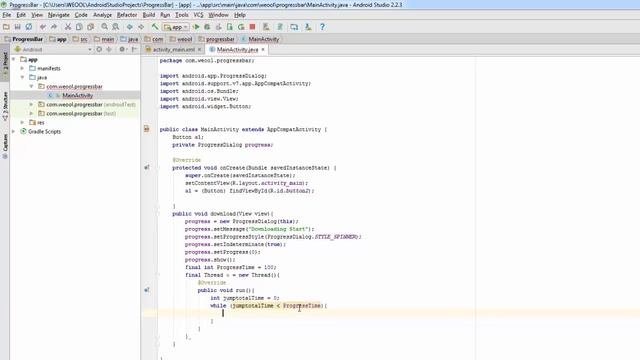640x360 pixels.
Task: Open the Code menu
Action: pyautogui.click(x=81, y=15)
